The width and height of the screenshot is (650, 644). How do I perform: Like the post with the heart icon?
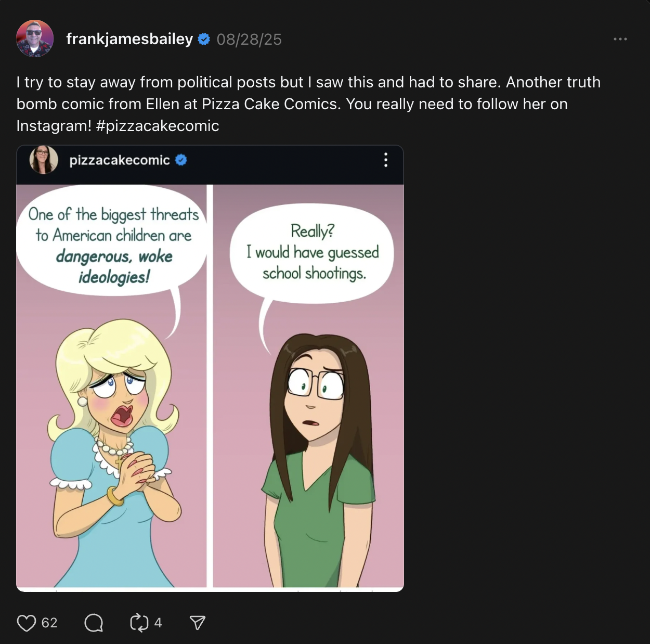[27, 623]
